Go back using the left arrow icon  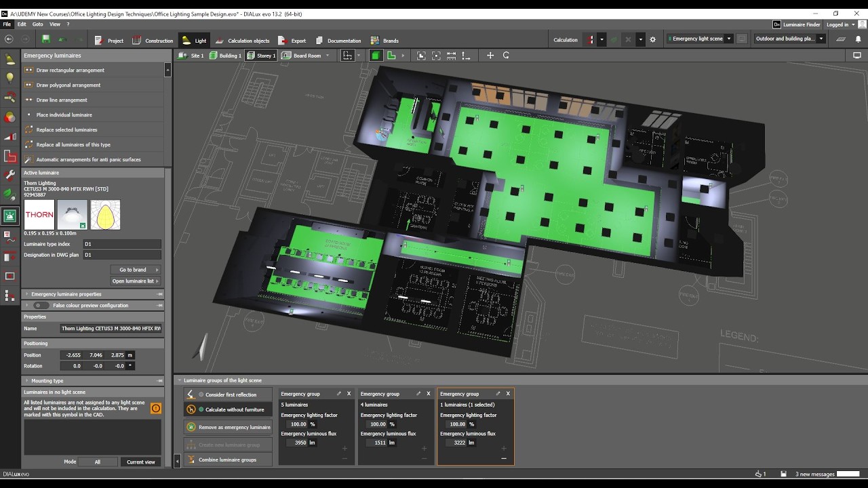coord(9,39)
